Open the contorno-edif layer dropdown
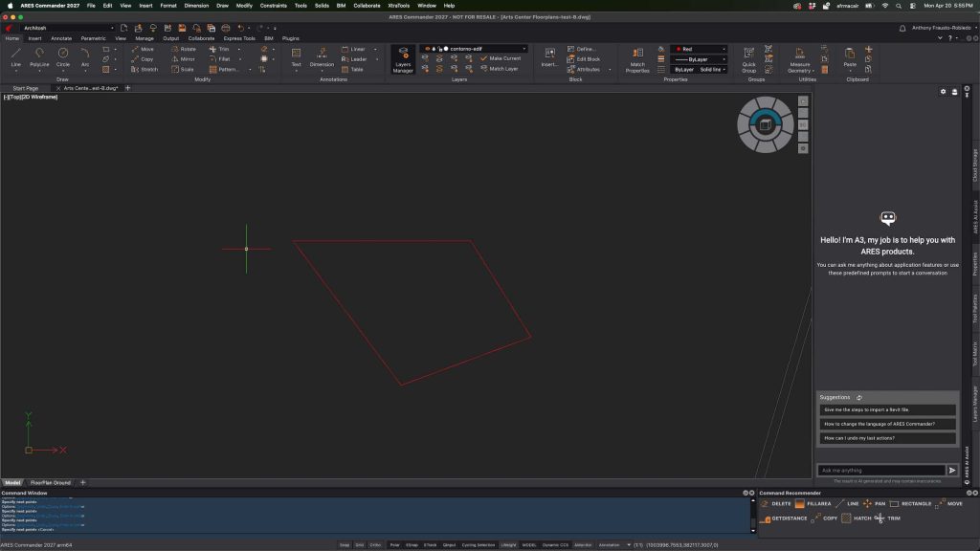Viewport: 980px width, 551px height. [473, 49]
